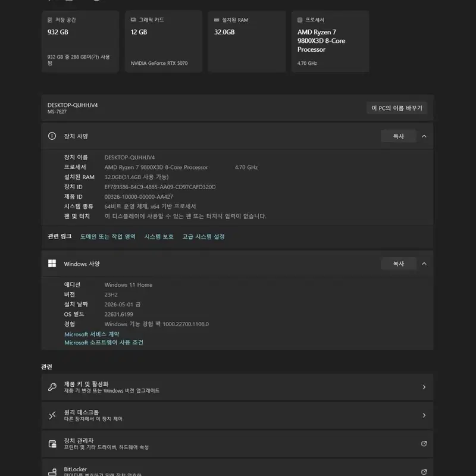
Task: Open the 장치 관리자 row
Action: (x=237, y=443)
